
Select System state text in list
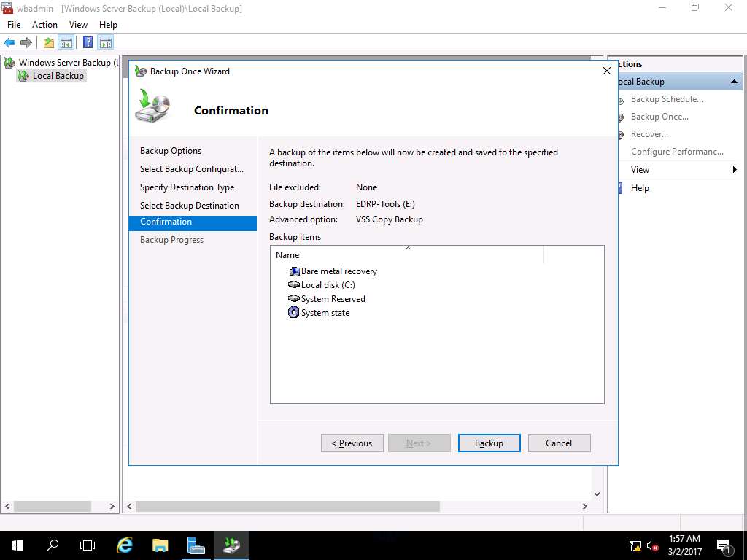325,313
